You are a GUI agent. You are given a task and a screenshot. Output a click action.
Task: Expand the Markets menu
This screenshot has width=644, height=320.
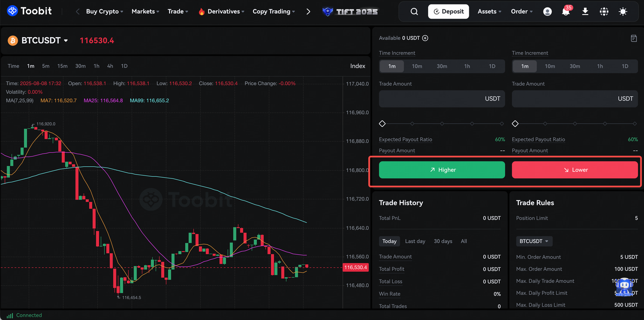click(145, 12)
